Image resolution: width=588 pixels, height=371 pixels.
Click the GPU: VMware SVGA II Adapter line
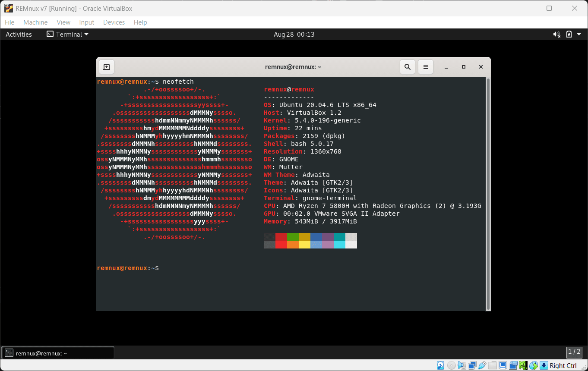[332, 214]
